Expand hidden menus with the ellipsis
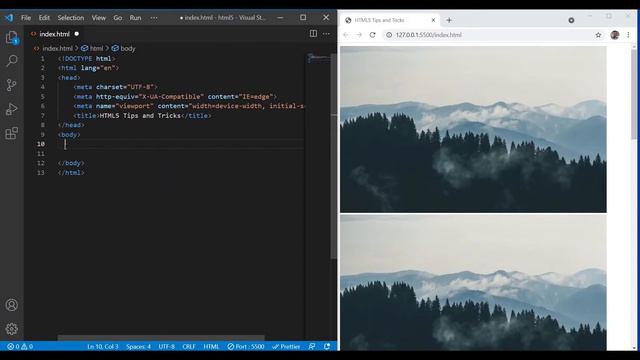Viewport: 640px width, 360px height. [154, 18]
